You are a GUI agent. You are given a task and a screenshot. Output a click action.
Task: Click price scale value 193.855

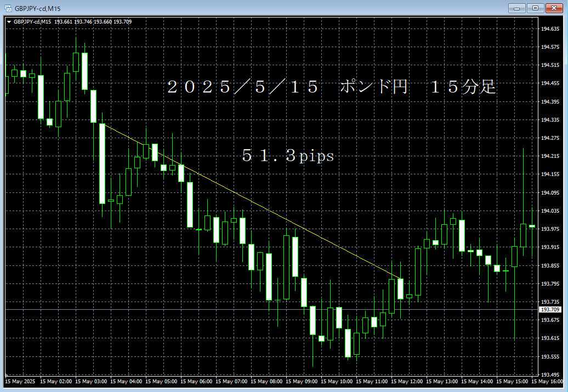click(x=550, y=265)
